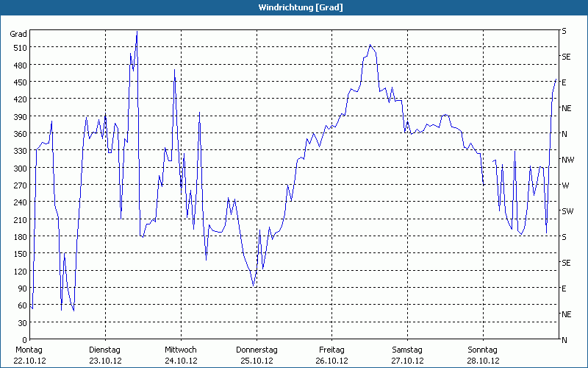Click the 'SE' compass label beside 480
The width and height of the screenshot is (588, 368).
point(566,57)
